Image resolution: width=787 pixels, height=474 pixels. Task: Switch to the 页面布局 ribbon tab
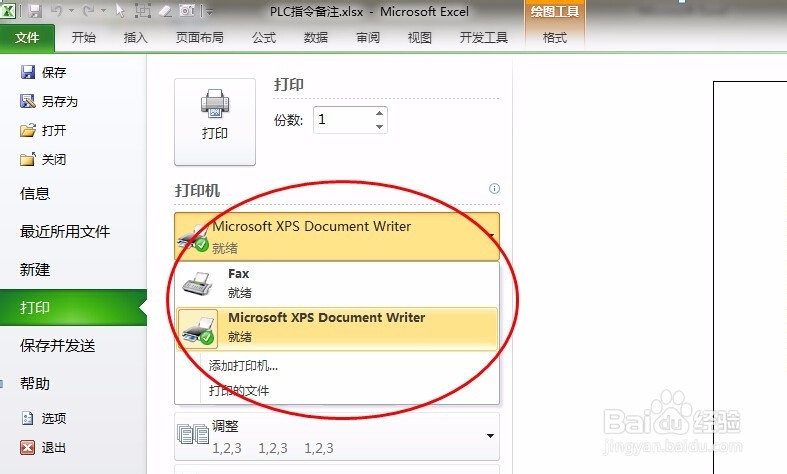(x=200, y=38)
